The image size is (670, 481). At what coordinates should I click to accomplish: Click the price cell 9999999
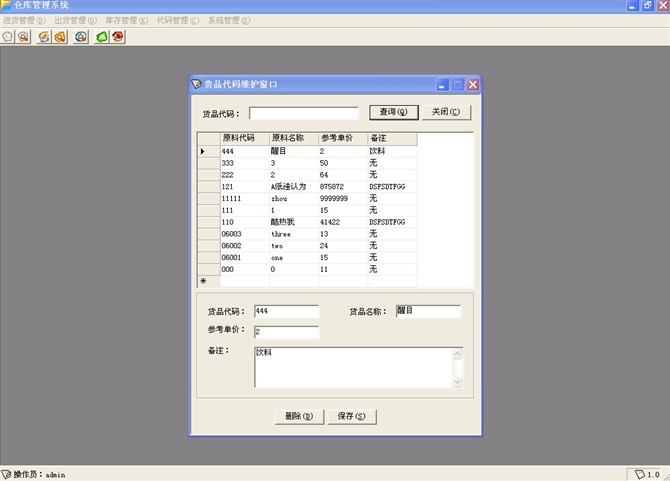[x=343, y=199]
